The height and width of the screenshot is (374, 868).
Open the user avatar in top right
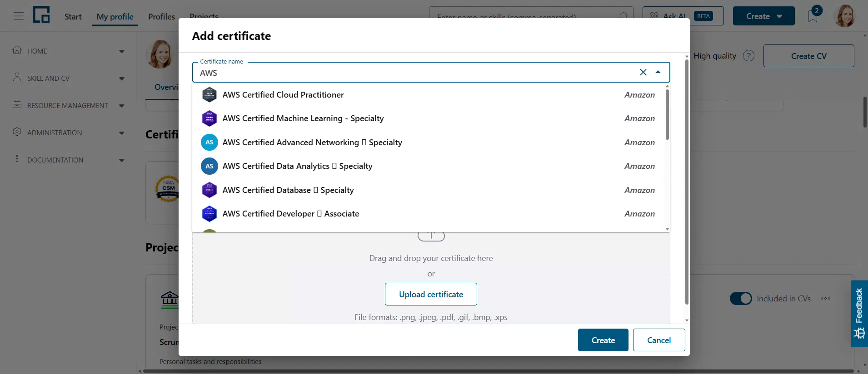pos(845,16)
